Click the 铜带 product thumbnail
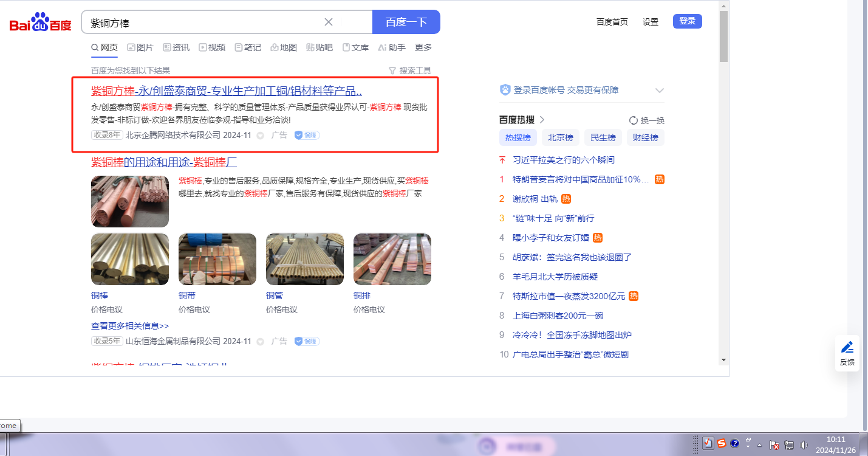This screenshot has width=868, height=456. pyautogui.click(x=217, y=259)
